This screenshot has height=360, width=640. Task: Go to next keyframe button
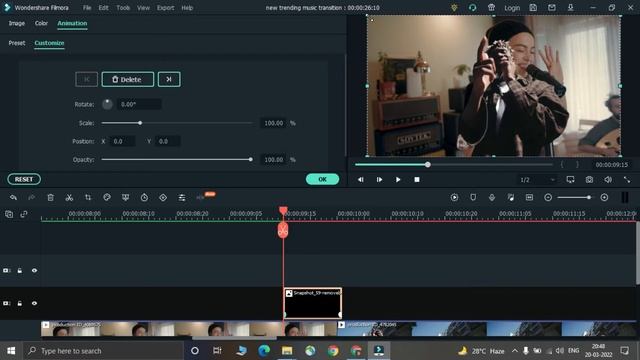pos(169,79)
